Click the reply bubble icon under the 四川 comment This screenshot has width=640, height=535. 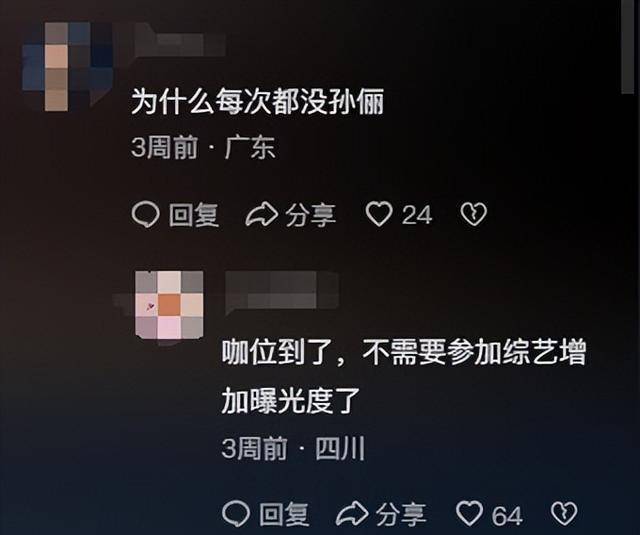[x=236, y=513]
